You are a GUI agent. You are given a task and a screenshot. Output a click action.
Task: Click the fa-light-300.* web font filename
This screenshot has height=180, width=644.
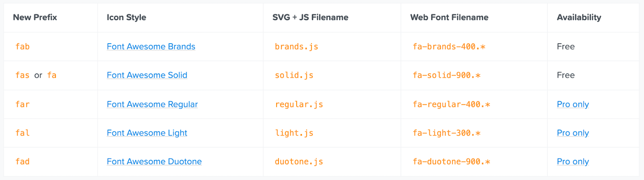[x=446, y=133]
